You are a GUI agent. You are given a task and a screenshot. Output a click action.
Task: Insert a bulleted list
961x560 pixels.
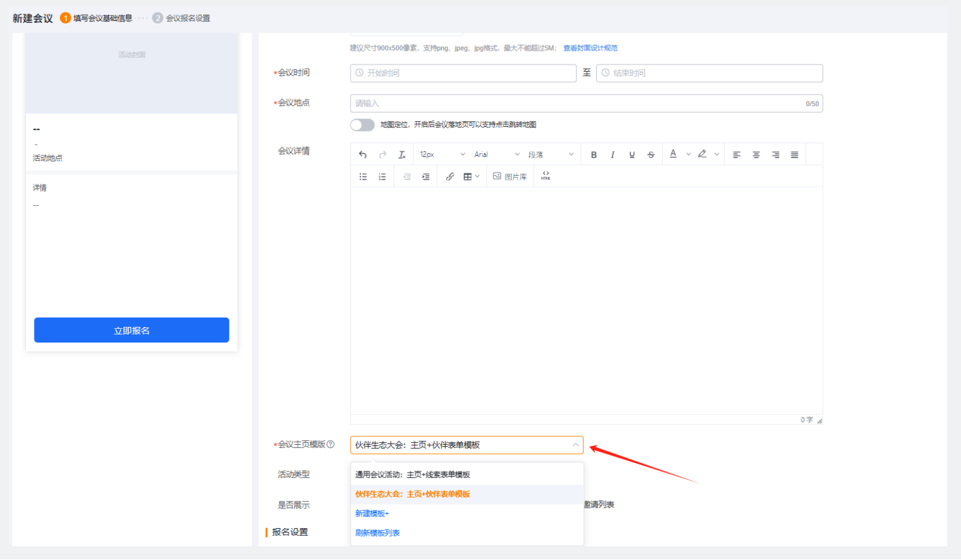[x=363, y=176]
